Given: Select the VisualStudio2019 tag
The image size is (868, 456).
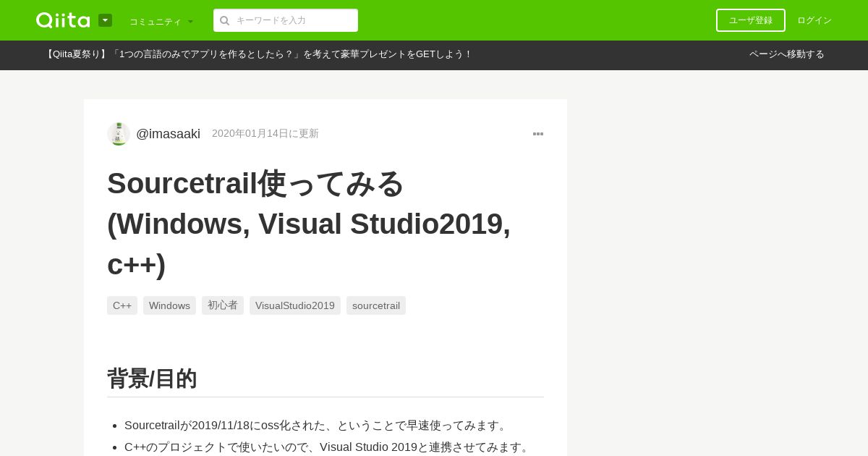Looking at the screenshot, I should [295, 305].
